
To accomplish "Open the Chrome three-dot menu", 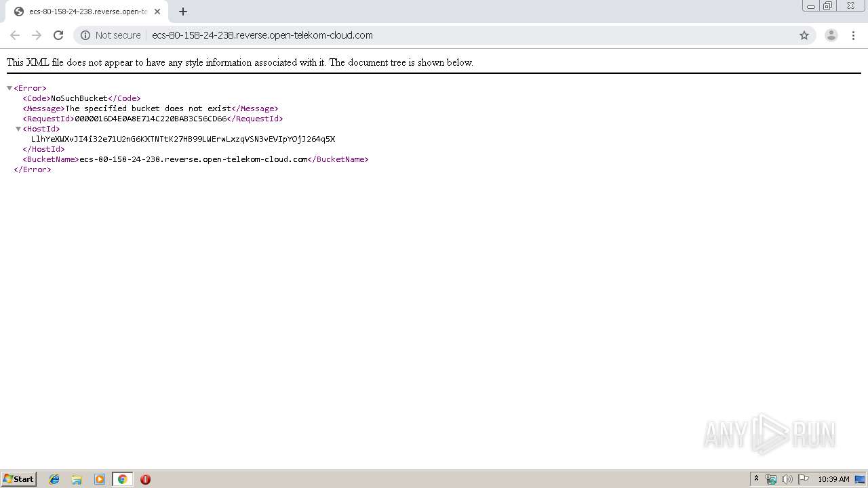I will pos(854,35).
